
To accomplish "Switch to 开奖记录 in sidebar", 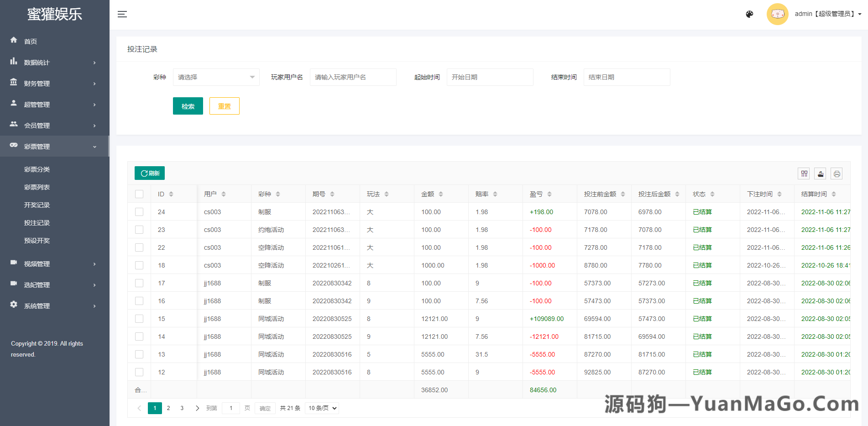I will click(x=37, y=205).
